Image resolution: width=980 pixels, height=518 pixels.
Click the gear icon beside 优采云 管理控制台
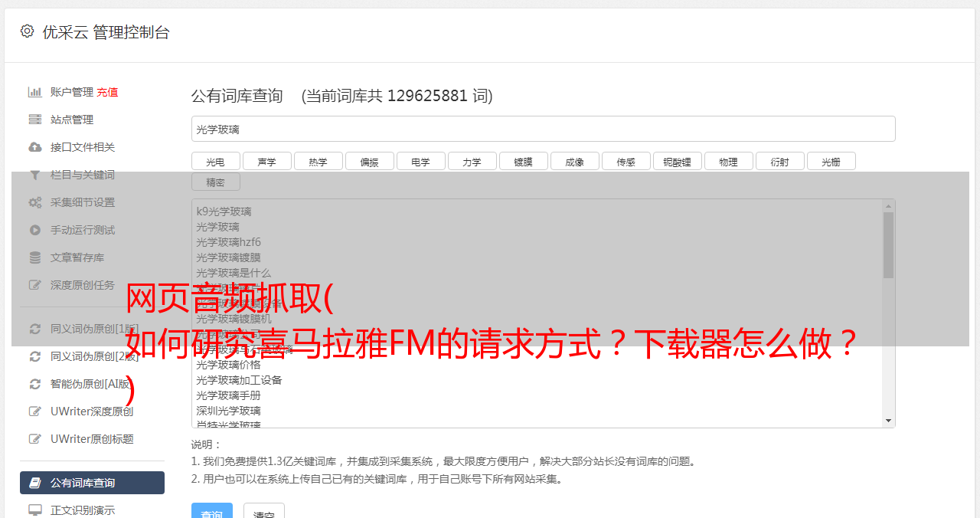pyautogui.click(x=27, y=31)
